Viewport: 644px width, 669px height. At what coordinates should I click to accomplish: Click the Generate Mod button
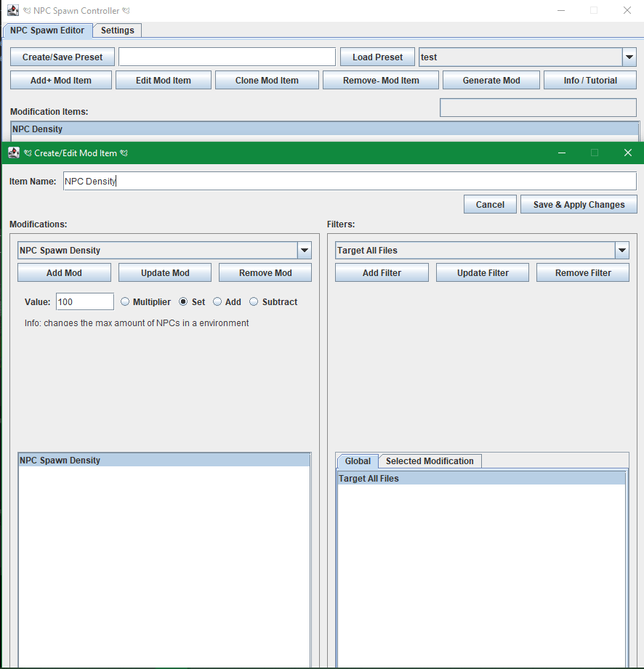491,81
